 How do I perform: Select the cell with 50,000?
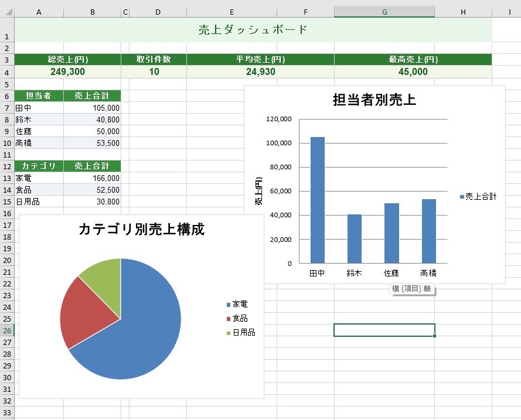93,131
